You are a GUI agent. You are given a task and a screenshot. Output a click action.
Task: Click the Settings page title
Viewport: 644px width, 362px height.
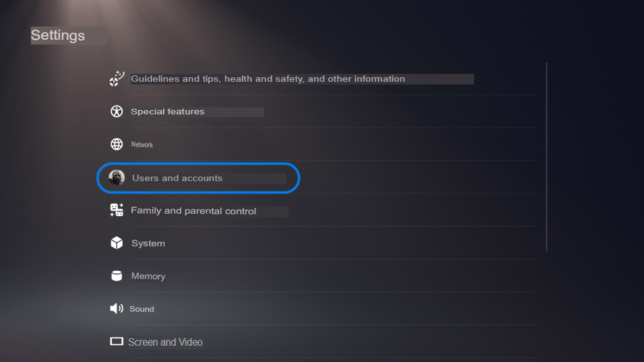[57, 35]
